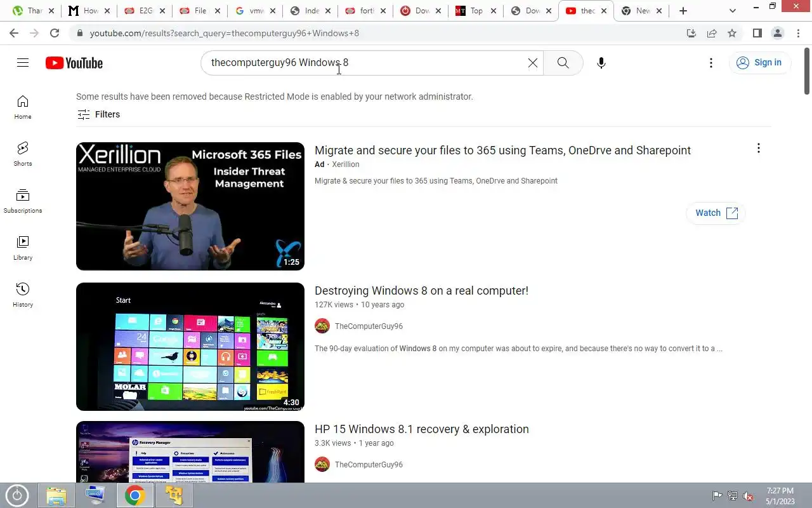The height and width of the screenshot is (508, 812).
Task: Open ad title Migrate and secure your files
Action: coord(502,150)
